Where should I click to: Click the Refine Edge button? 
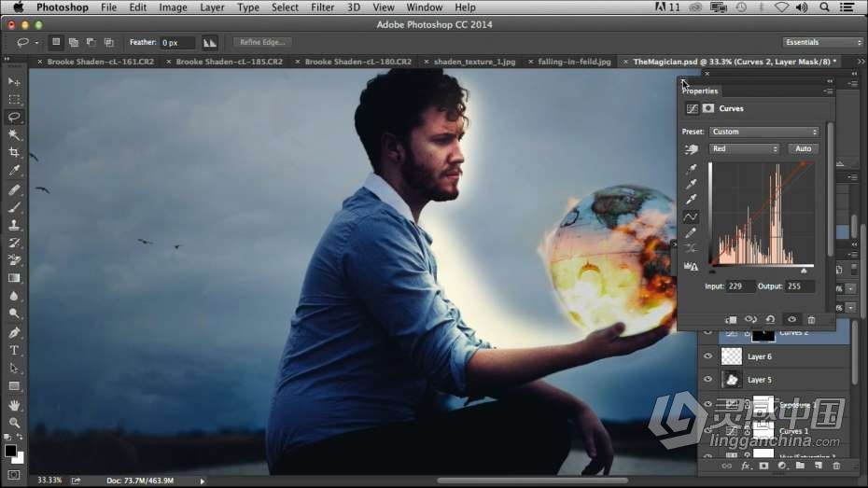[x=262, y=42]
